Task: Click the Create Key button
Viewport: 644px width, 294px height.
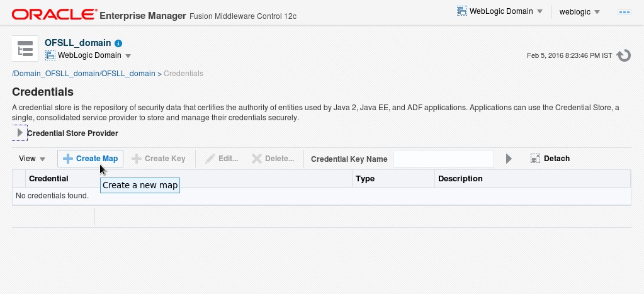Action: (159, 159)
